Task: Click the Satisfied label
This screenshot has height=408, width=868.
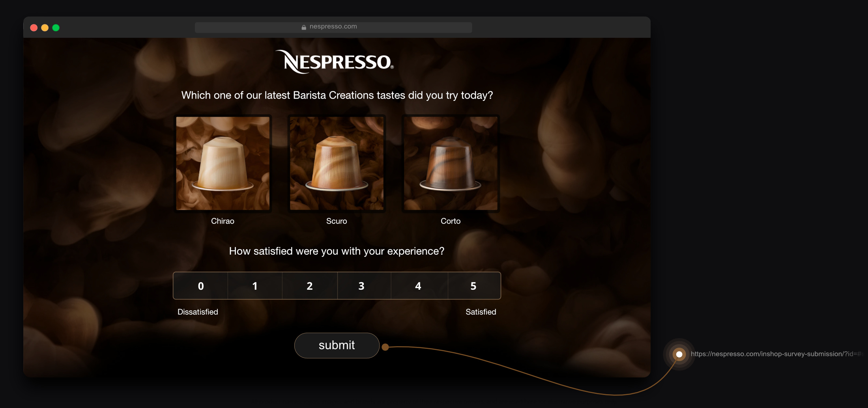Action: click(481, 312)
